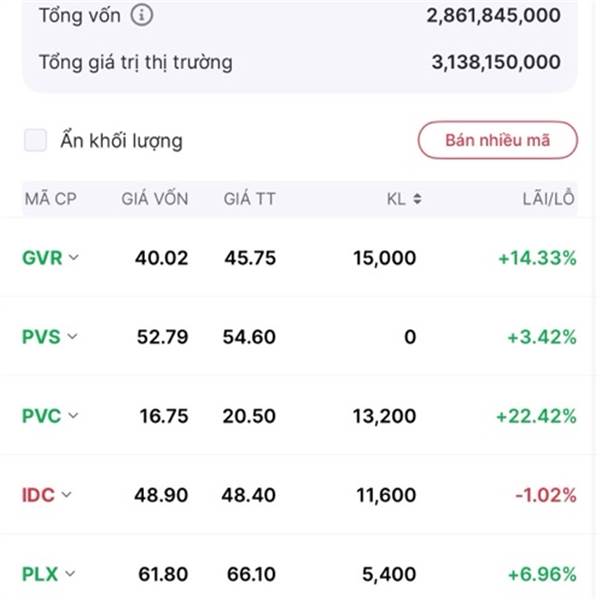The width and height of the screenshot is (600, 600).
Task: Open the IDC stock ticker
Action: (38, 494)
